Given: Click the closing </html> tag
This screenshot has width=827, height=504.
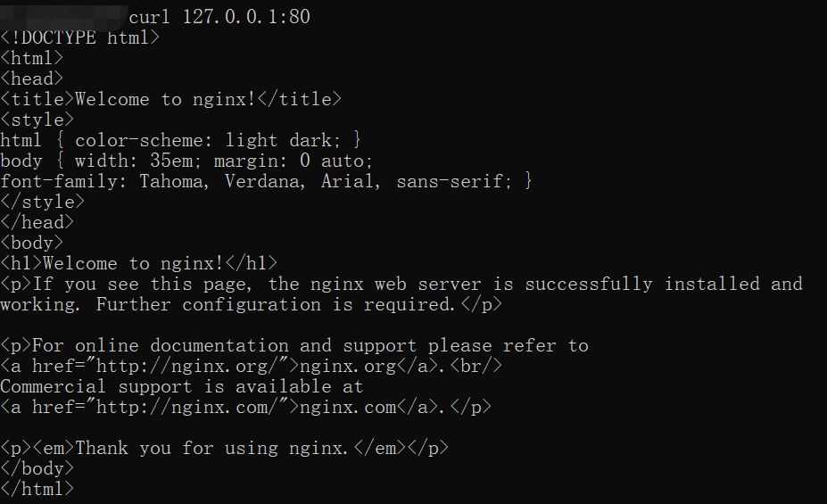Looking at the screenshot, I should pyautogui.click(x=37, y=490).
